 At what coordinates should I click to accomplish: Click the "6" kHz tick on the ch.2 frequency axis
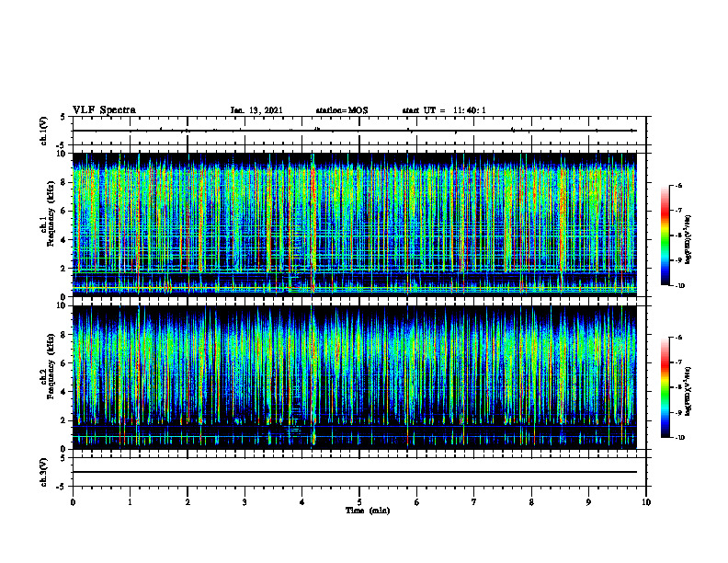[64, 363]
